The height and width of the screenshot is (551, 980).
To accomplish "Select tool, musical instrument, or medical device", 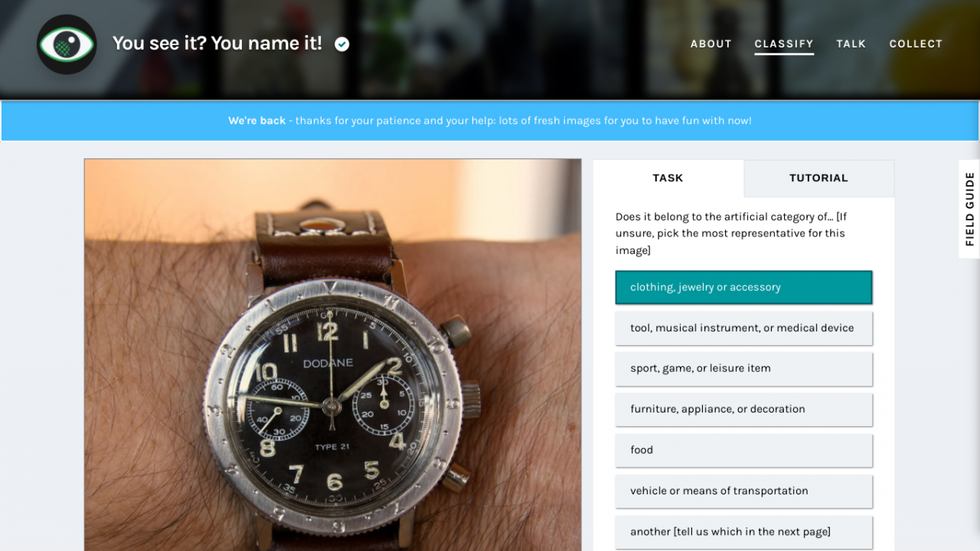I will tap(743, 328).
